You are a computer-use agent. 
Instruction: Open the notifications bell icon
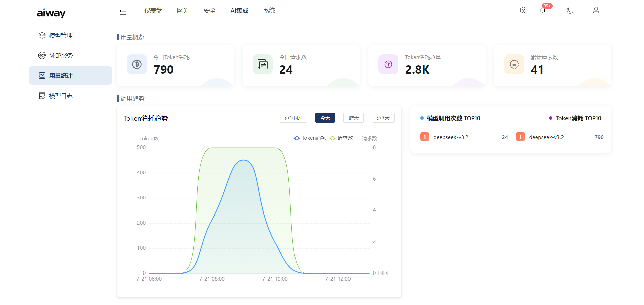pyautogui.click(x=542, y=10)
